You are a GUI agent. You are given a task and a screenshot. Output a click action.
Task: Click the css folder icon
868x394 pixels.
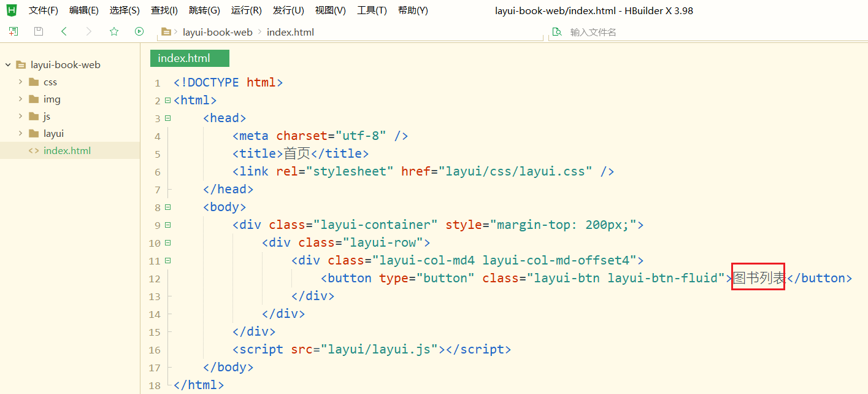(x=34, y=82)
